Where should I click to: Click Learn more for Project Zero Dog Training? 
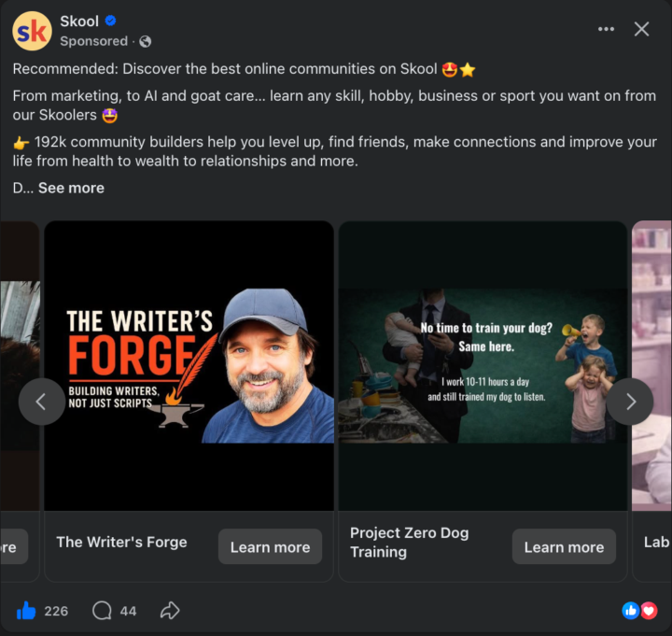point(564,546)
